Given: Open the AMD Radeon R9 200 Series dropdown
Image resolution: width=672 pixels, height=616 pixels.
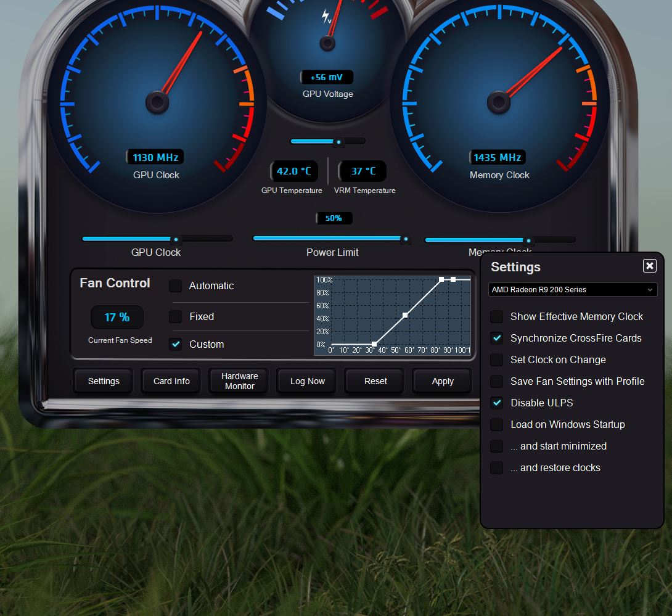Looking at the screenshot, I should pos(572,289).
